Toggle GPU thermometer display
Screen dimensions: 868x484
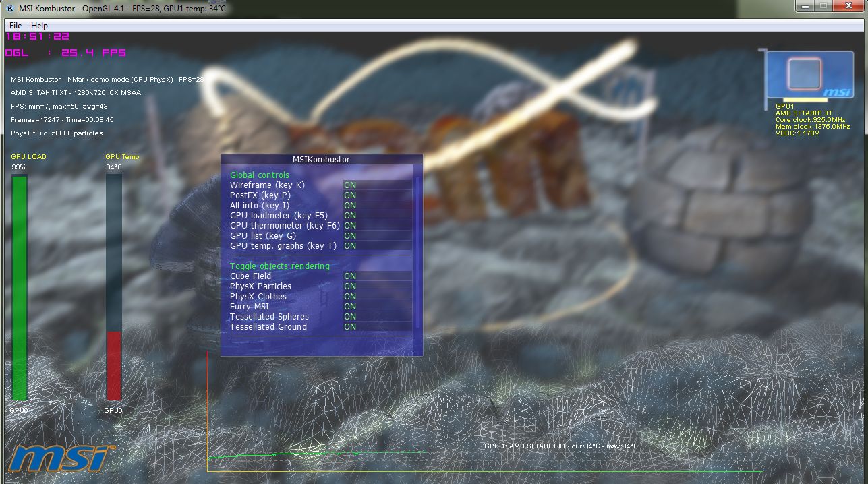[350, 226]
